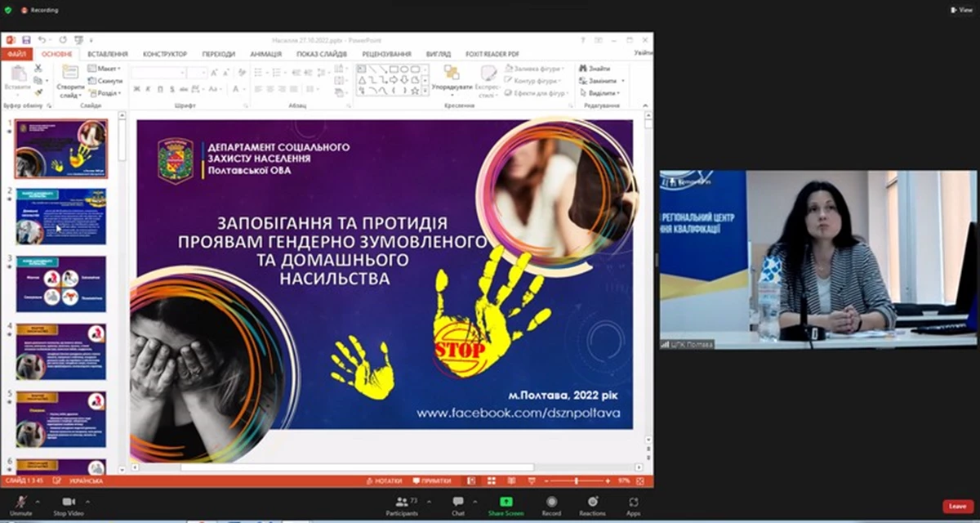The width and height of the screenshot is (980, 523).
Task: Click the Save icon in quick access toolbar
Action: point(26,39)
